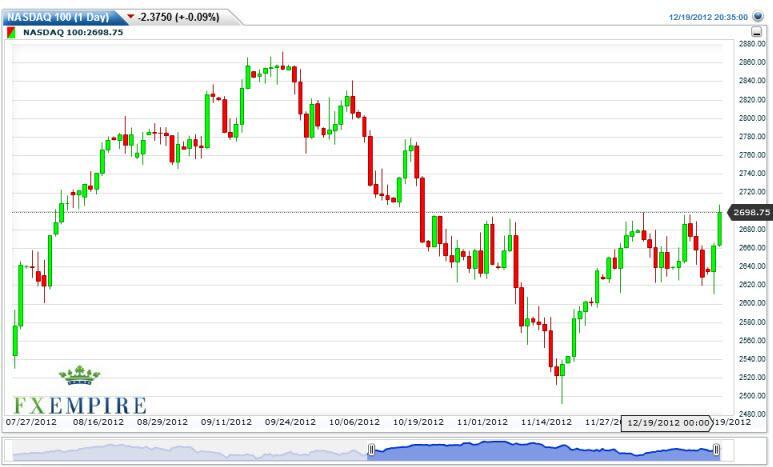Click the red down arrow change indicator

coord(130,17)
